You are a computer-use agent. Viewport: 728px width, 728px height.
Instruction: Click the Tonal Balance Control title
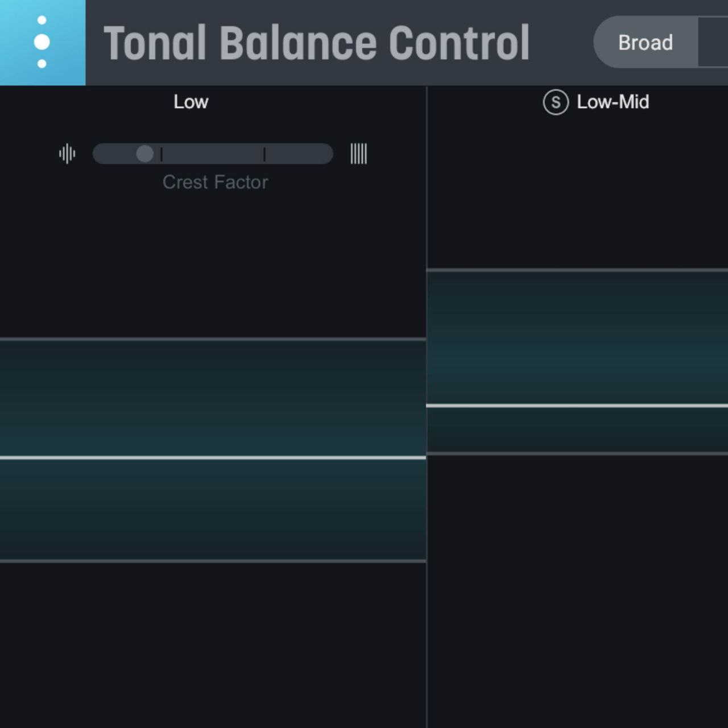pyautogui.click(x=317, y=43)
